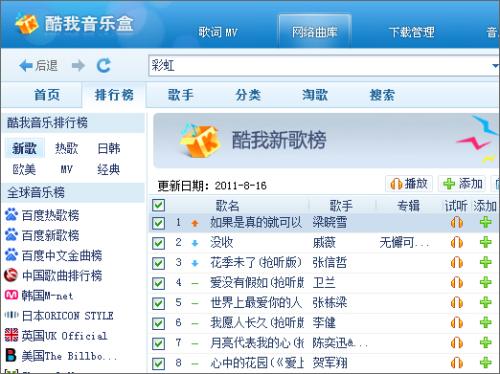Preview 世界上最爱你的人 with headphone icon
The image size is (500, 374).
coord(457,303)
